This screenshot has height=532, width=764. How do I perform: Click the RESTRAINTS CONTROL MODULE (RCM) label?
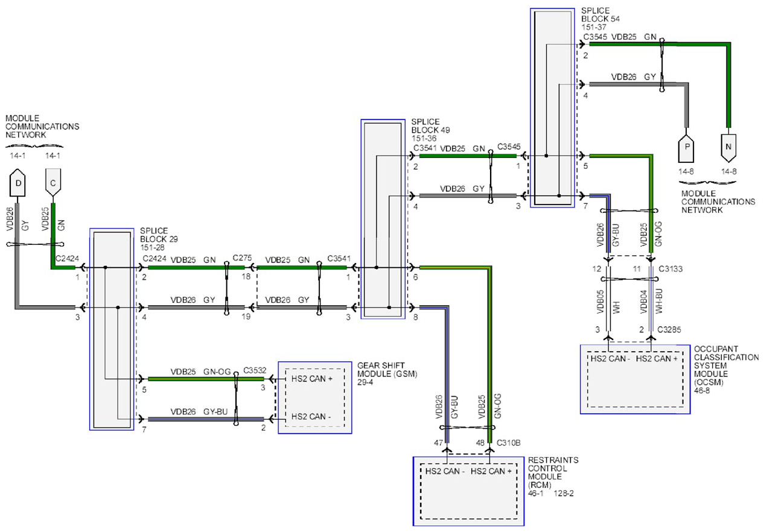(553, 472)
